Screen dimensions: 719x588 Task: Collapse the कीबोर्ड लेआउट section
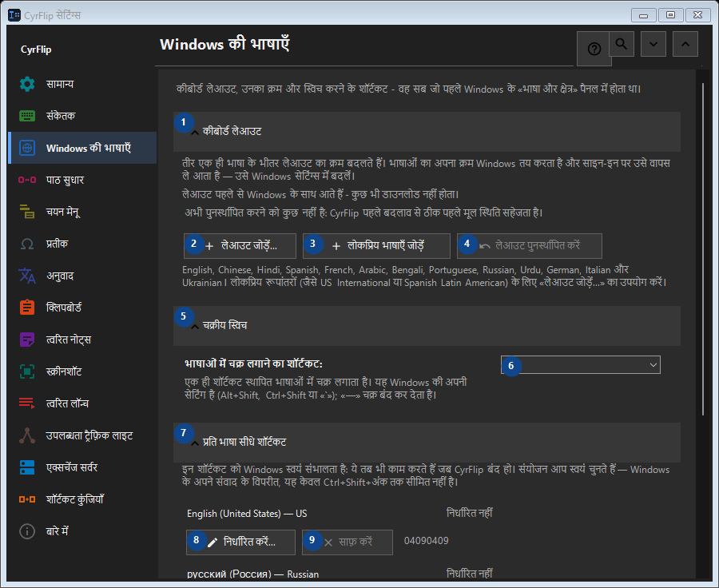(427, 132)
